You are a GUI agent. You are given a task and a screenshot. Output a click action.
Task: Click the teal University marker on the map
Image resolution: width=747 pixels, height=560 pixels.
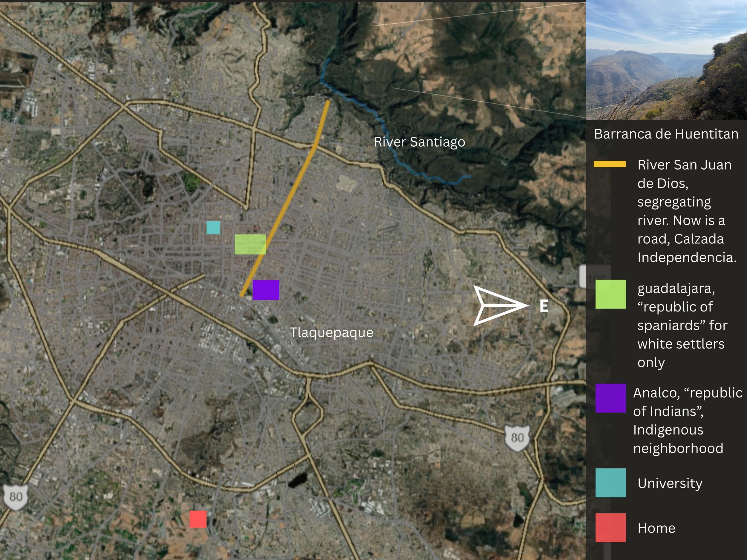point(213,228)
